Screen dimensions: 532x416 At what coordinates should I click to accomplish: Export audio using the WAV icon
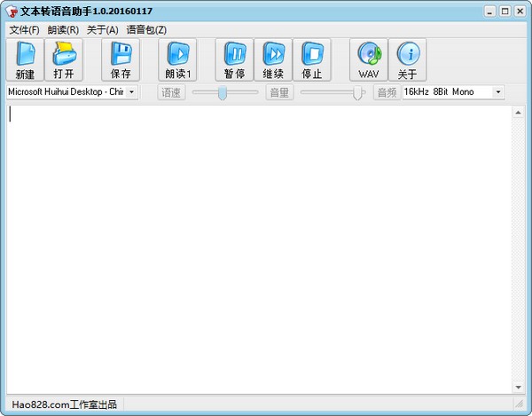coord(368,59)
